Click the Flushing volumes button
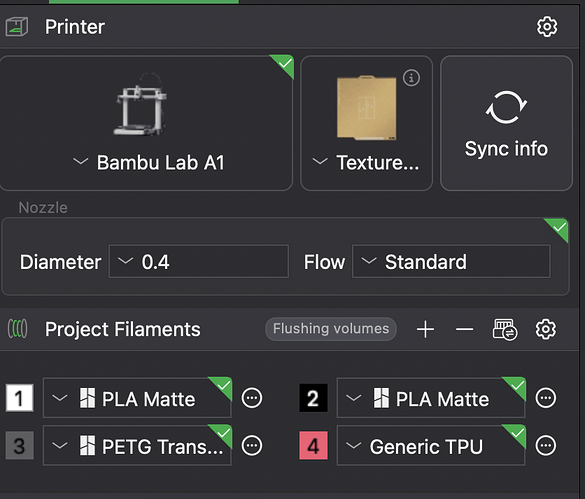The height and width of the screenshot is (499, 585). tap(331, 329)
